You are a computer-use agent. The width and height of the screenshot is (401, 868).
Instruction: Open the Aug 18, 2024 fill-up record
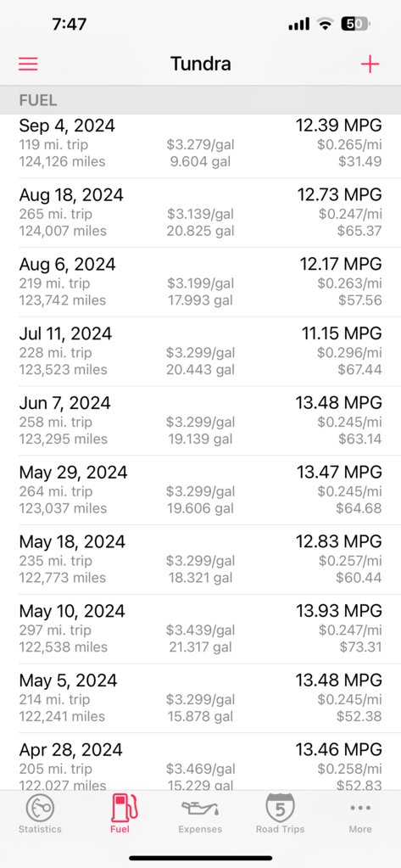[200, 213]
